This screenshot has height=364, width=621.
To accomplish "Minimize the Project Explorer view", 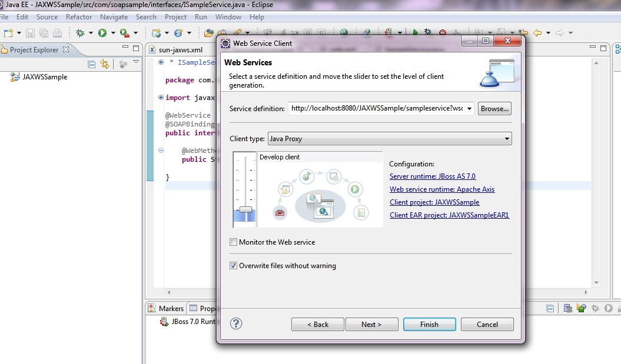I will (x=125, y=47).
